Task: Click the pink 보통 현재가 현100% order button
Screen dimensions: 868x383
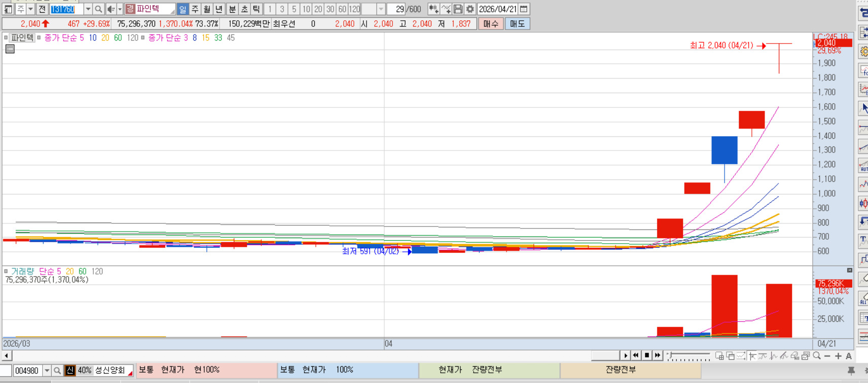Action: point(206,370)
